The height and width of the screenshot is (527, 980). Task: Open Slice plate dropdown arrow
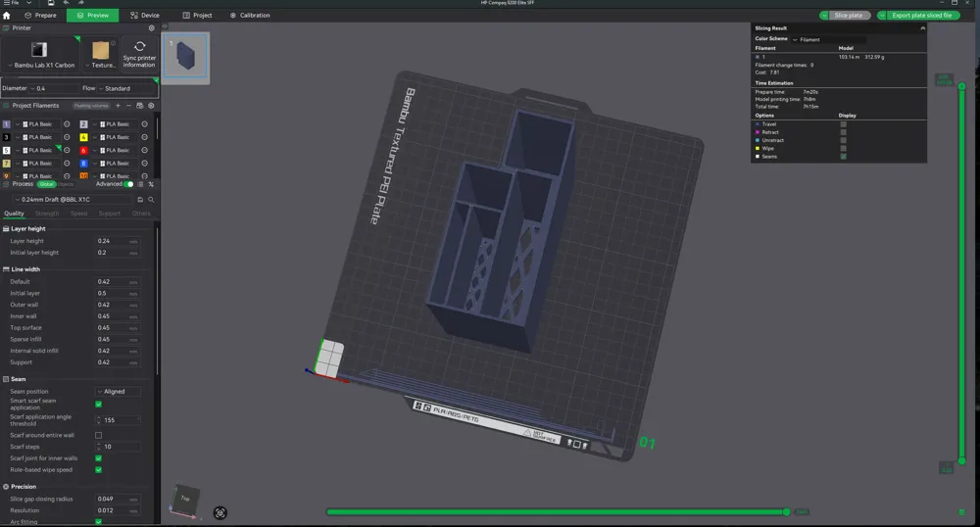pyautogui.click(x=824, y=15)
